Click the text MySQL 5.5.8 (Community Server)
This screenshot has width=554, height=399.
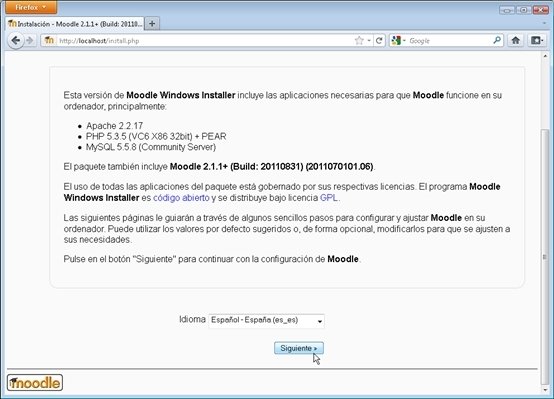click(151, 147)
